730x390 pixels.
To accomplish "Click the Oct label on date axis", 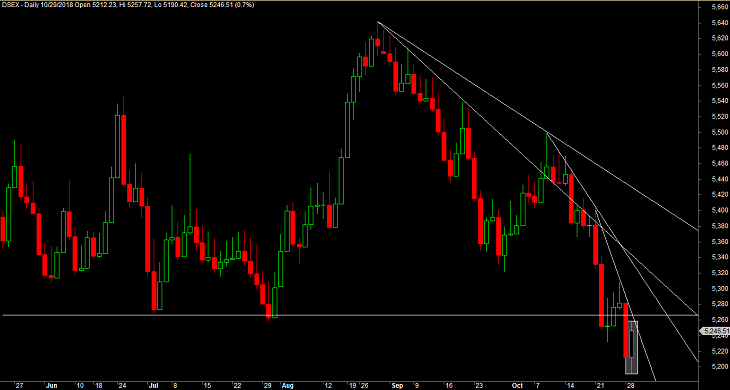I will 517,386.
